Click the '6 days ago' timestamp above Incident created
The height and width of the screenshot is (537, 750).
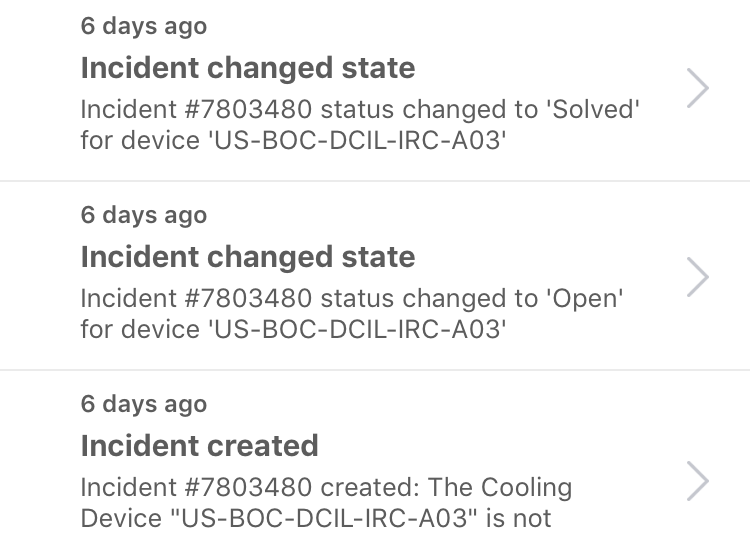144,404
